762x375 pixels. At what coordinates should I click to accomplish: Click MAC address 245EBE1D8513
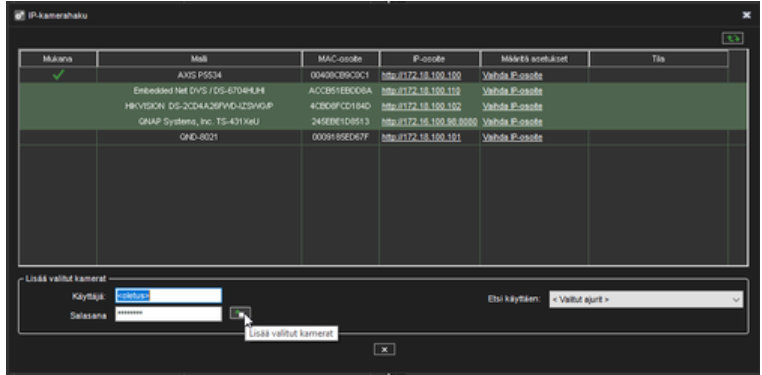click(340, 121)
